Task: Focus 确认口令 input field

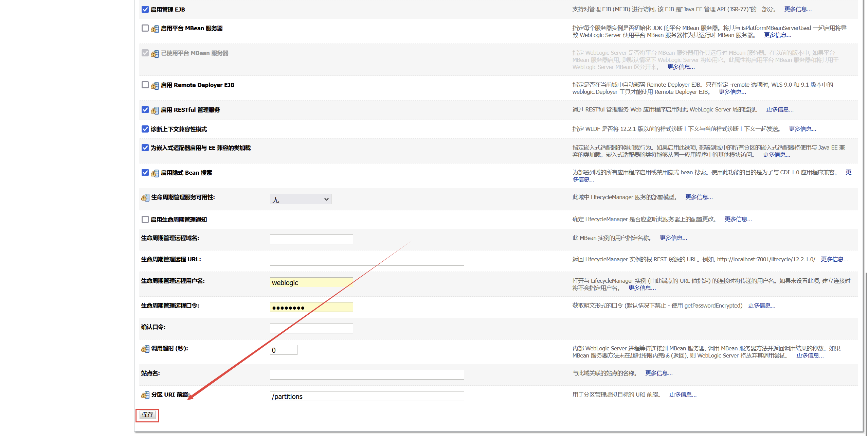Action: (311, 328)
